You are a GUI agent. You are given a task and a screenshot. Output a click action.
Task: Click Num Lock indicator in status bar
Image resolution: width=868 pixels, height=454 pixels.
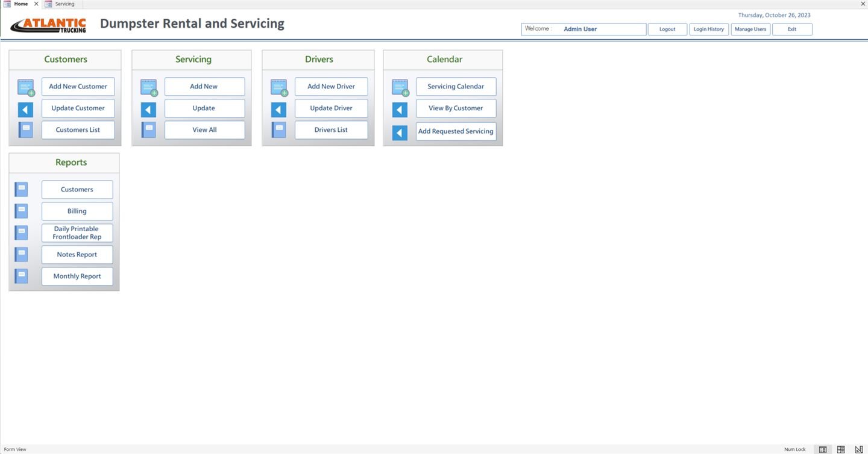(x=794, y=449)
